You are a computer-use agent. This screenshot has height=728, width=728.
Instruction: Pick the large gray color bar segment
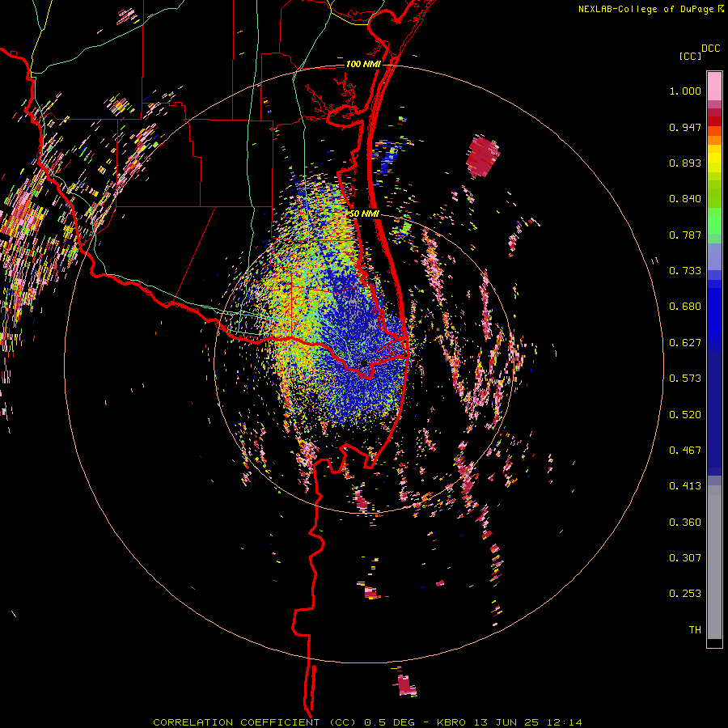point(714,562)
